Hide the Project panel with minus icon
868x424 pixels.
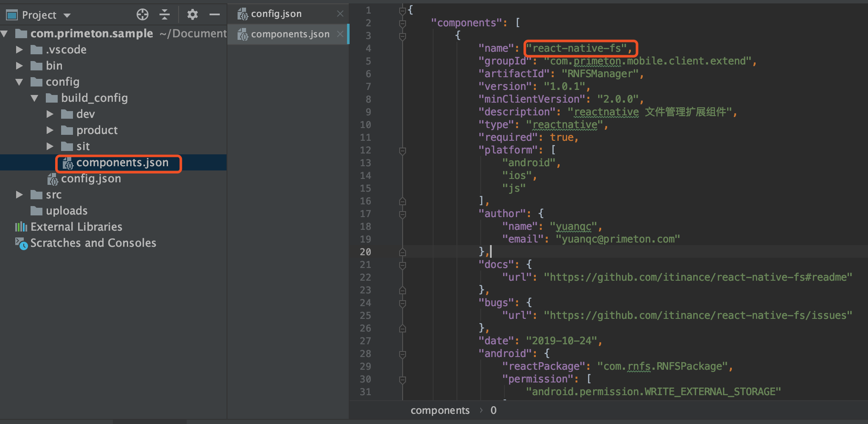(x=215, y=15)
